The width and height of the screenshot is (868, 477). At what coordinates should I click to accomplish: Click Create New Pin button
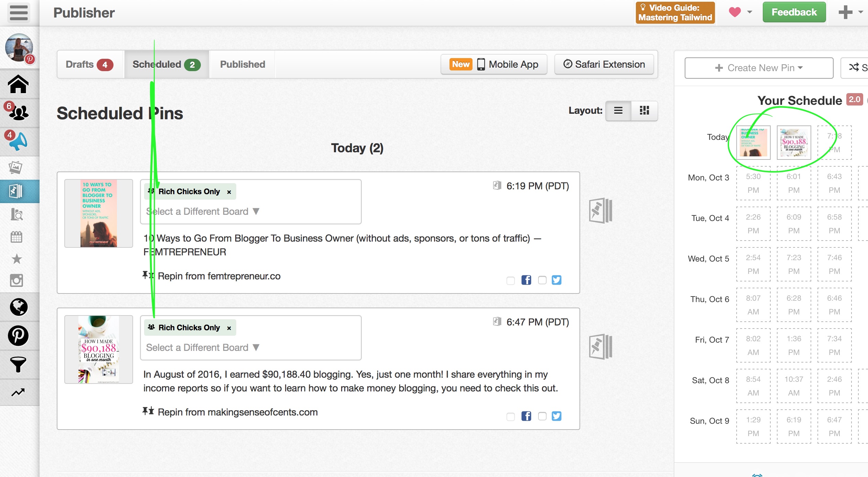coord(759,66)
